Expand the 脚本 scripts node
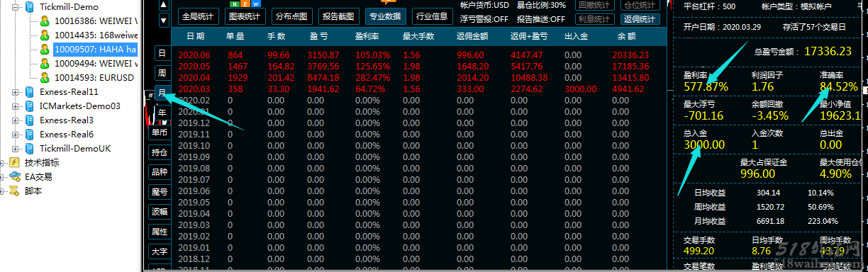This screenshot has width=868, height=272. pyautogui.click(x=2, y=191)
